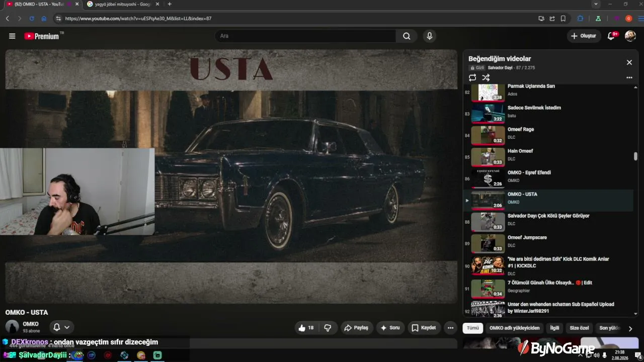Toggle loop for the playlist

click(472, 78)
